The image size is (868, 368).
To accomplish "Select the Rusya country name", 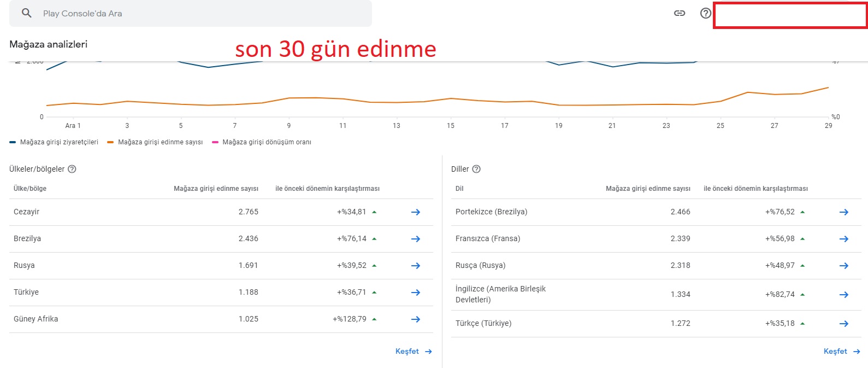I will (24, 265).
